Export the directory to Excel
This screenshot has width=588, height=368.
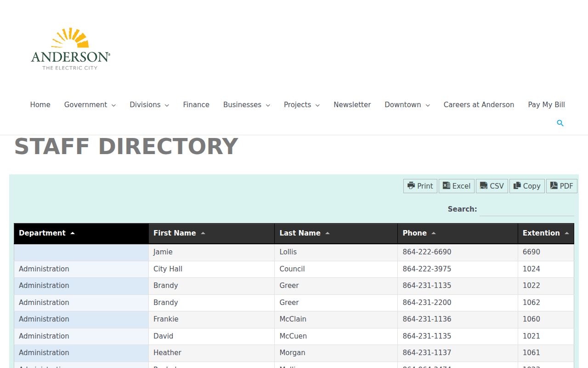(457, 186)
